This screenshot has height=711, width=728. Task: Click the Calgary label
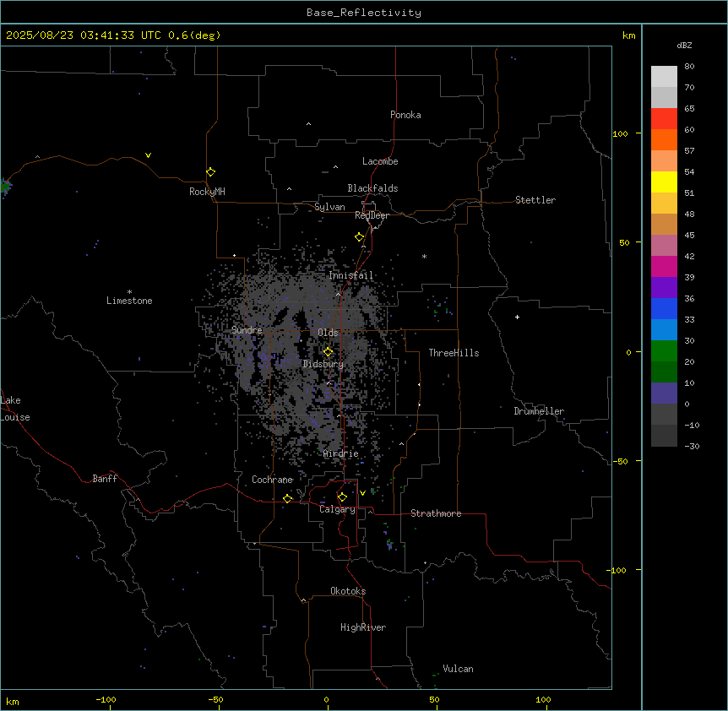(x=338, y=509)
